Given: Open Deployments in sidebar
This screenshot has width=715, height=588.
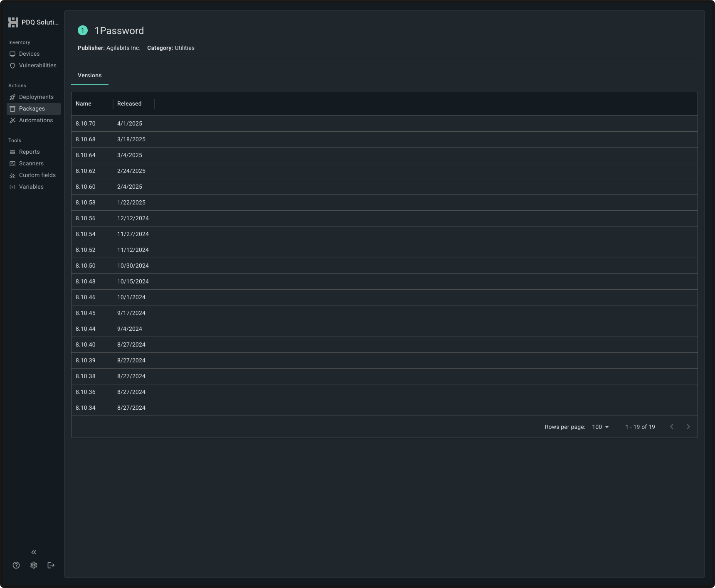Looking at the screenshot, I should tap(34, 97).
